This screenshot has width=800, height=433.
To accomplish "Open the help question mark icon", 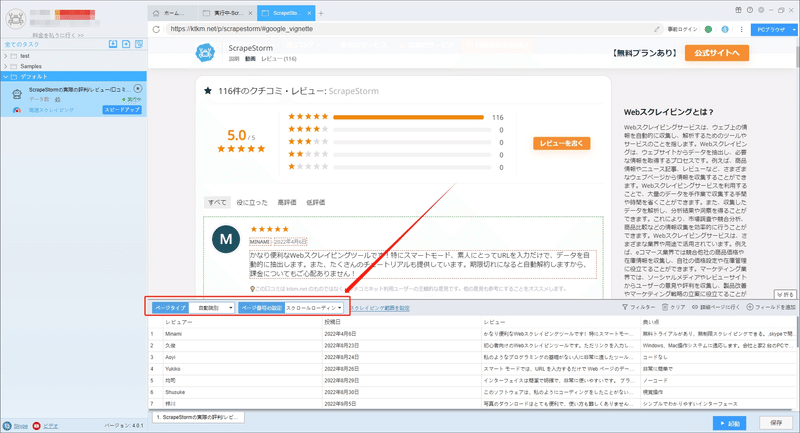I will click(749, 10).
